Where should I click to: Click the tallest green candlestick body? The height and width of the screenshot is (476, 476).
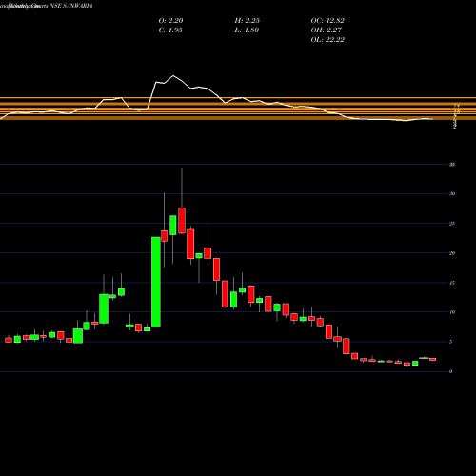point(156,282)
